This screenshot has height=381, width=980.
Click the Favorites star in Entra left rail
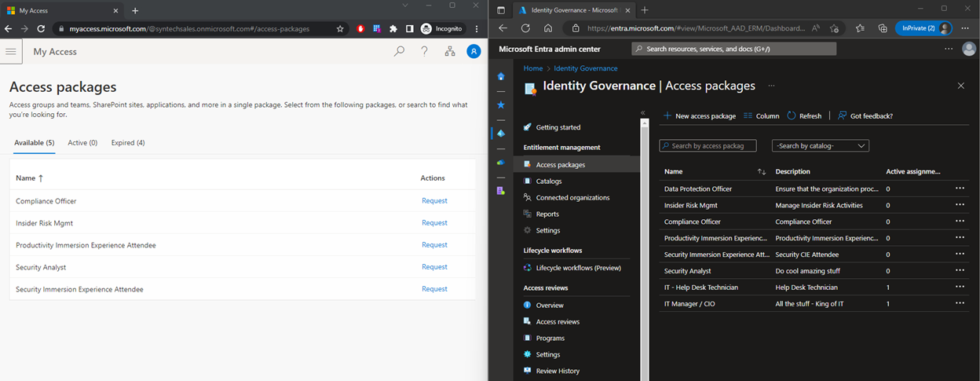[x=501, y=104]
